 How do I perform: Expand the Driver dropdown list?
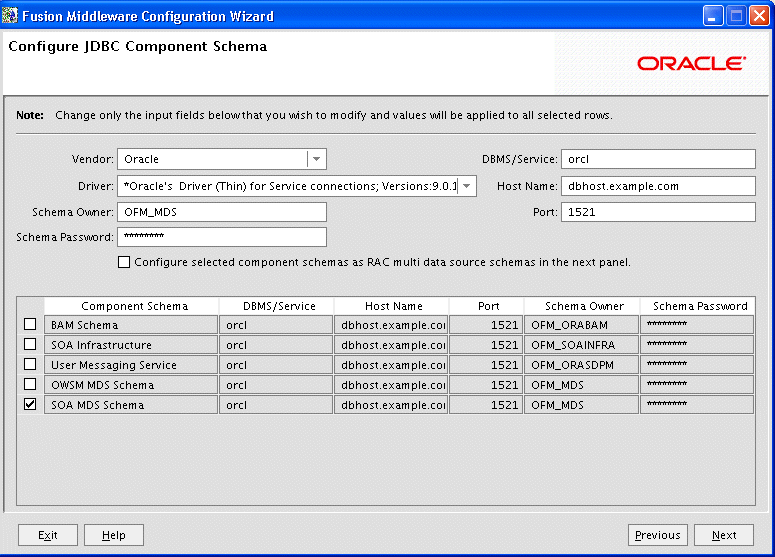click(467, 186)
